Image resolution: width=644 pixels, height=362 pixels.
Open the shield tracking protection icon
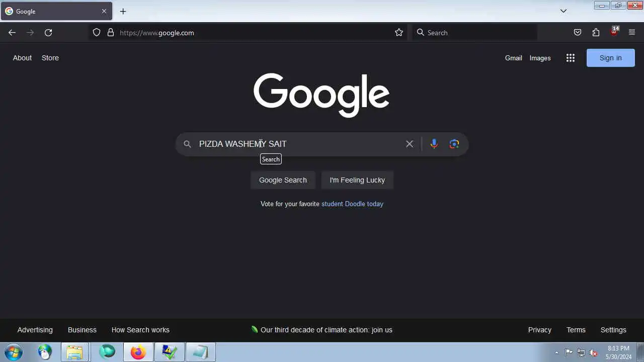tap(97, 33)
